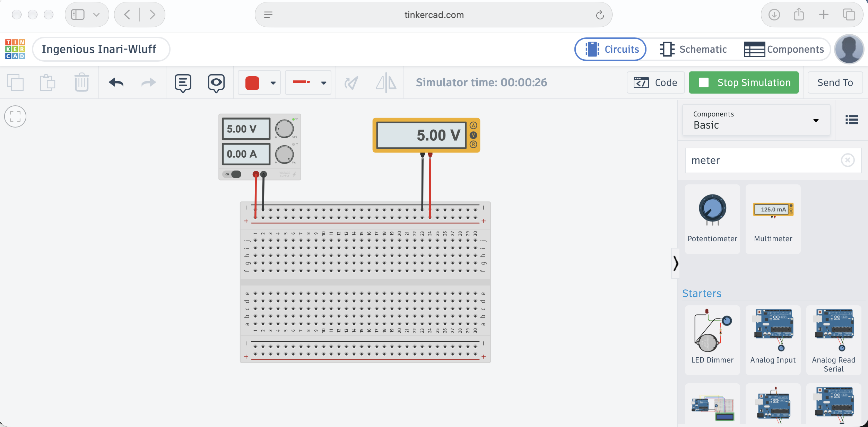The width and height of the screenshot is (868, 427).
Task: Switch to the Components list tab
Action: click(x=784, y=49)
